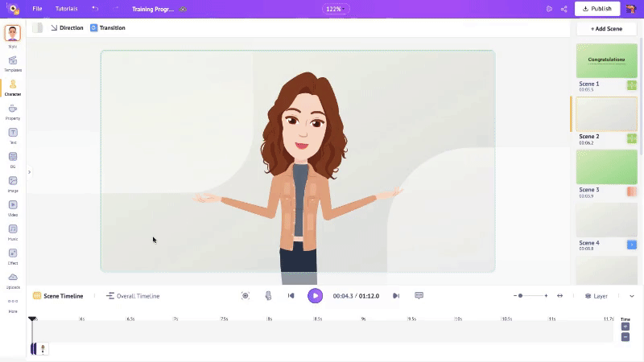This screenshot has height=362, width=644.
Task: Open the user profile avatar
Action: coord(631,9)
